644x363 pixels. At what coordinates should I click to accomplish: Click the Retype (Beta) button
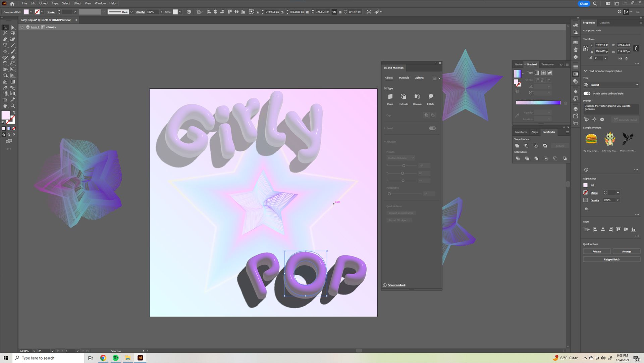(611, 260)
